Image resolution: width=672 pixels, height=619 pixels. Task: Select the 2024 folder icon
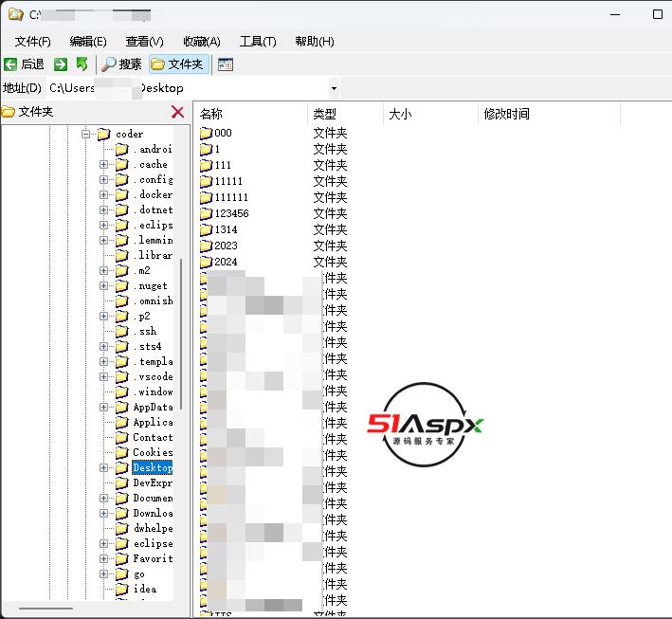point(206,262)
